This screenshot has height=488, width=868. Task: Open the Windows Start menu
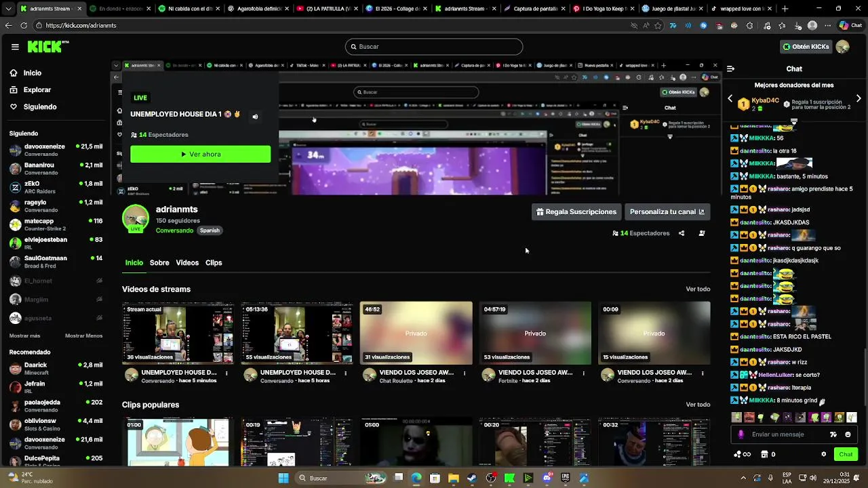(283, 478)
